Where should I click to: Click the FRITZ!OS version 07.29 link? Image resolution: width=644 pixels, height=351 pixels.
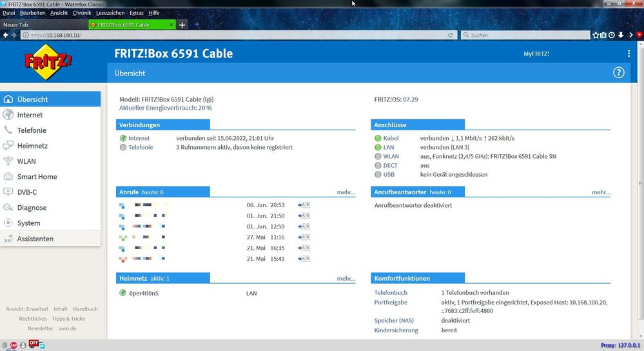[410, 99]
